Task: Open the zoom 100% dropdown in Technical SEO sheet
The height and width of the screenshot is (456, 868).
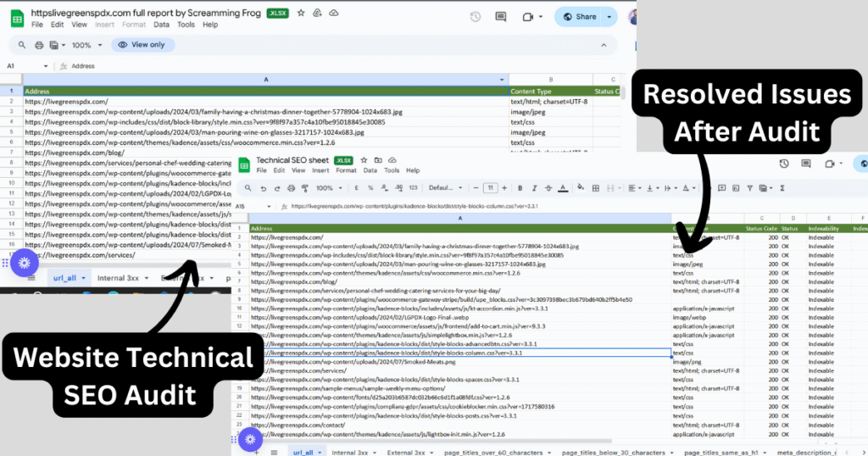Action: 330,188
